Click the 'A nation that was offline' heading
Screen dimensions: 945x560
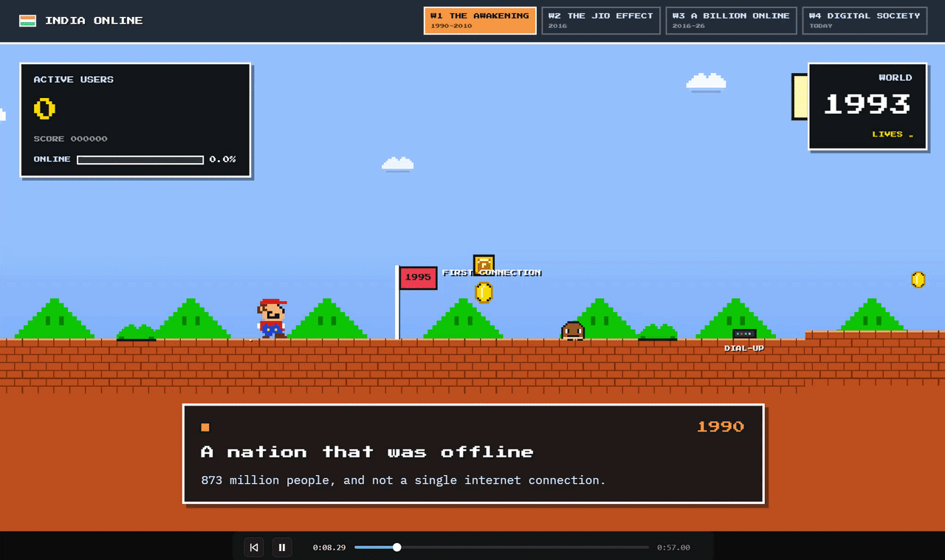click(x=367, y=452)
